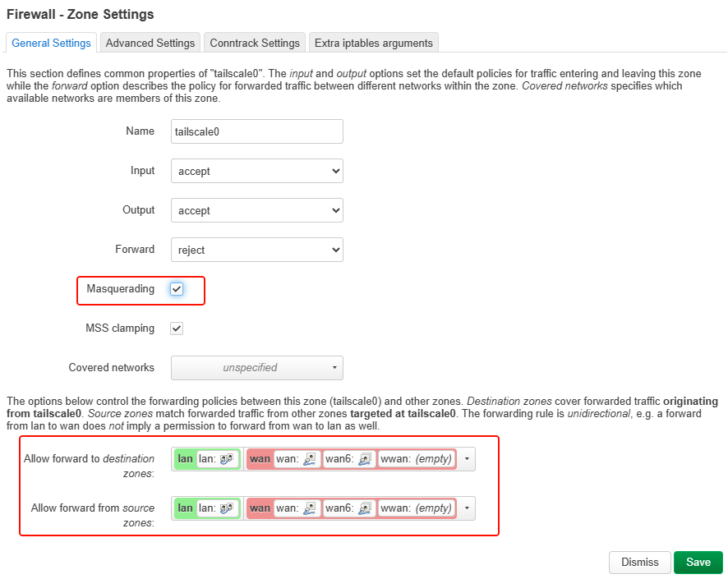This screenshot has width=728, height=579.
Task: Click wan6 interface icon in source zones
Action: 366,508
